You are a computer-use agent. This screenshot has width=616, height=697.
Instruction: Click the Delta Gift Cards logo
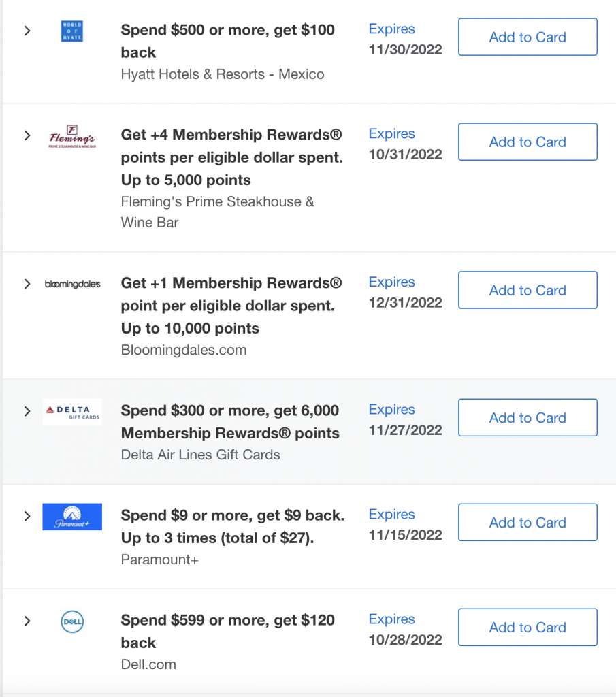72,412
